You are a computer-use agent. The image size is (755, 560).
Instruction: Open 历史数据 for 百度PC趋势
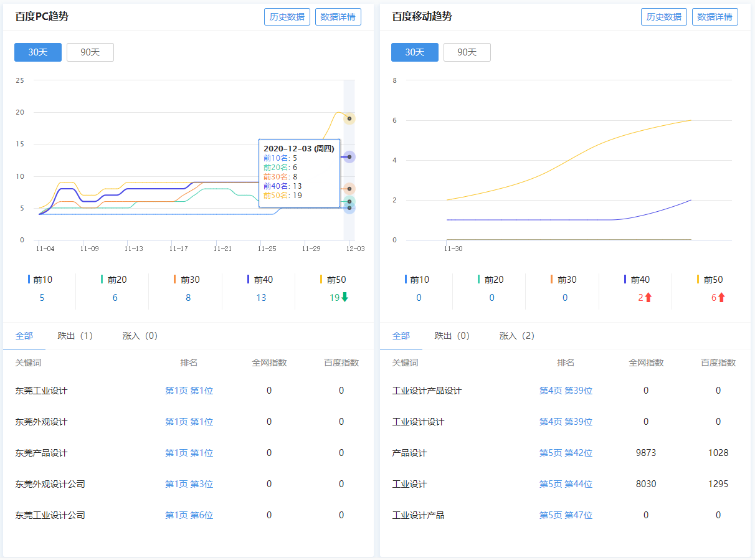coord(287,17)
